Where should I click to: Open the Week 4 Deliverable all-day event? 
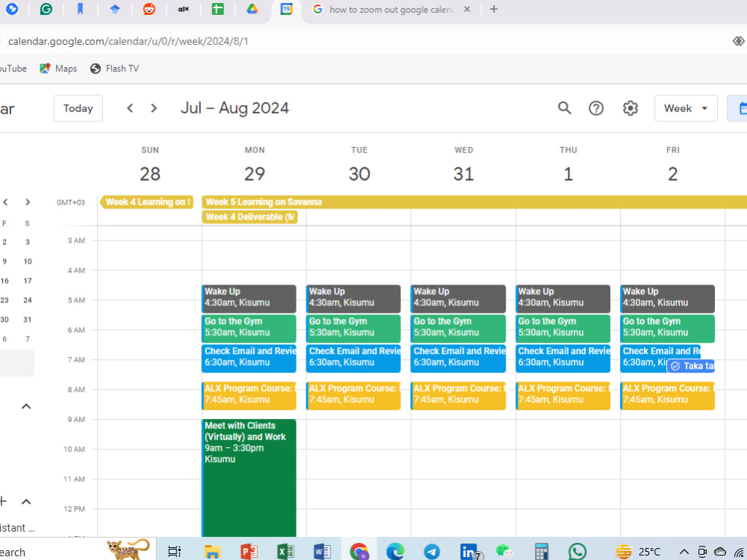point(249,217)
